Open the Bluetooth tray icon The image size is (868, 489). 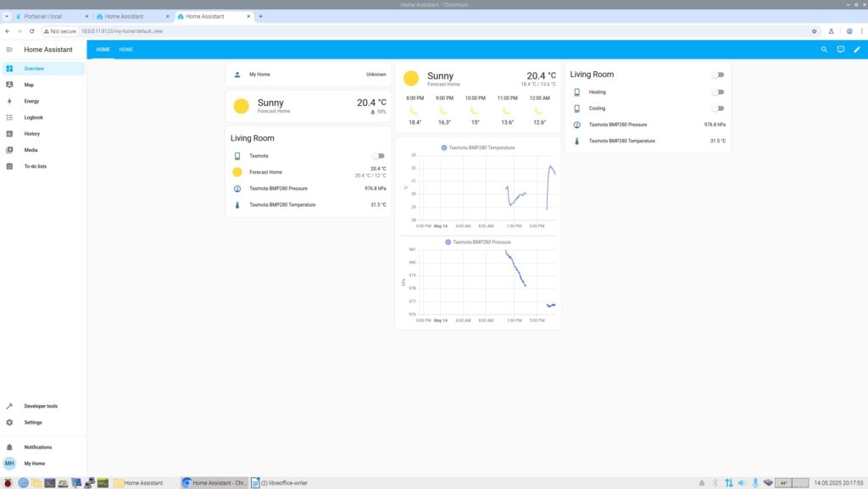715,483
